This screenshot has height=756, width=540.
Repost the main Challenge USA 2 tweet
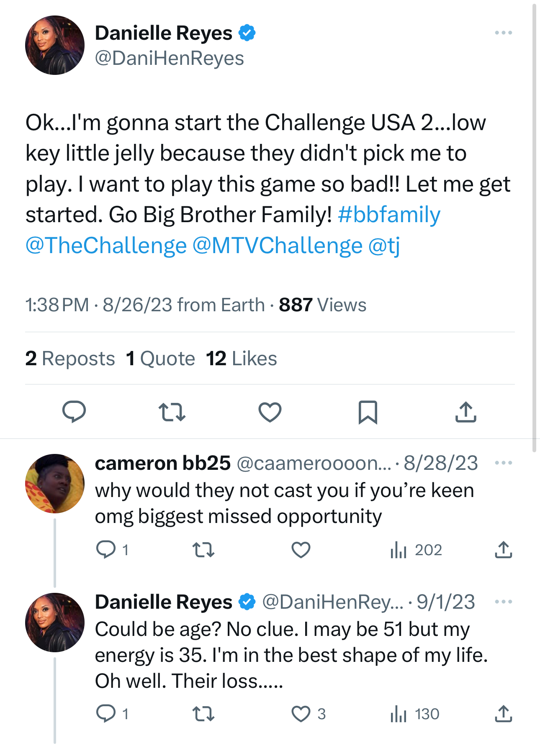click(x=172, y=412)
